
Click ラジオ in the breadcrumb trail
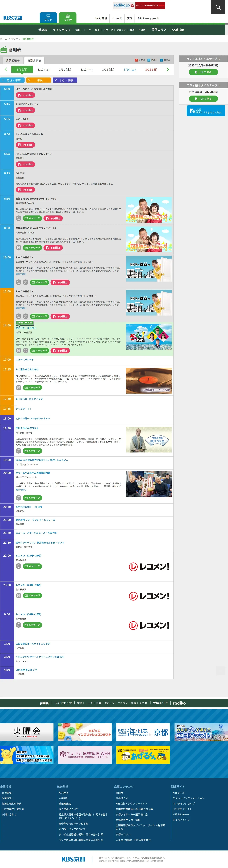(15, 39)
